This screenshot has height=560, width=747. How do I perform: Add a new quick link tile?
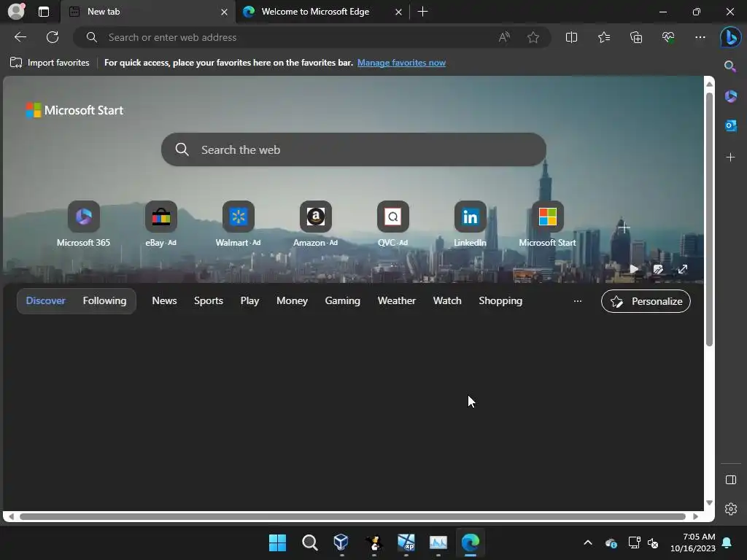coord(624,227)
